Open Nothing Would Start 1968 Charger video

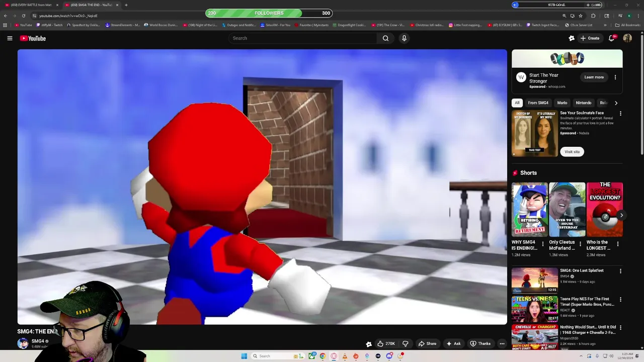click(588, 330)
